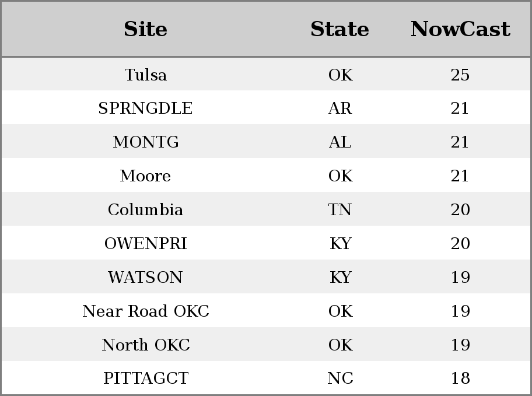This screenshot has height=396, width=532.
Task: Click the AL state cell
Action: (340, 142)
